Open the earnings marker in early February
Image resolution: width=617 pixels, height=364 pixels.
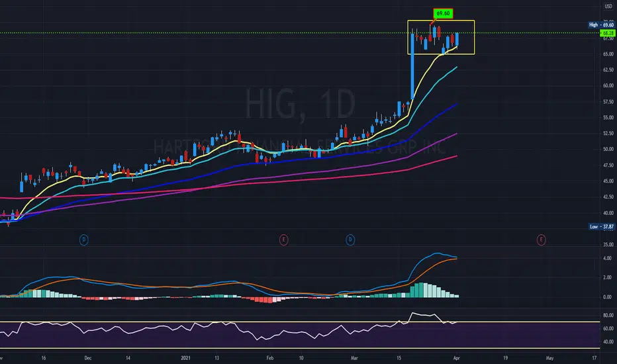tap(283, 240)
